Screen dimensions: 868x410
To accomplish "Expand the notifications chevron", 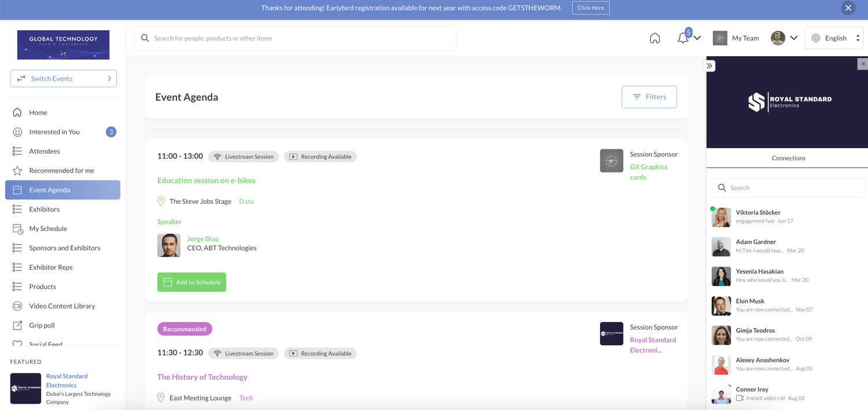I will pos(696,38).
